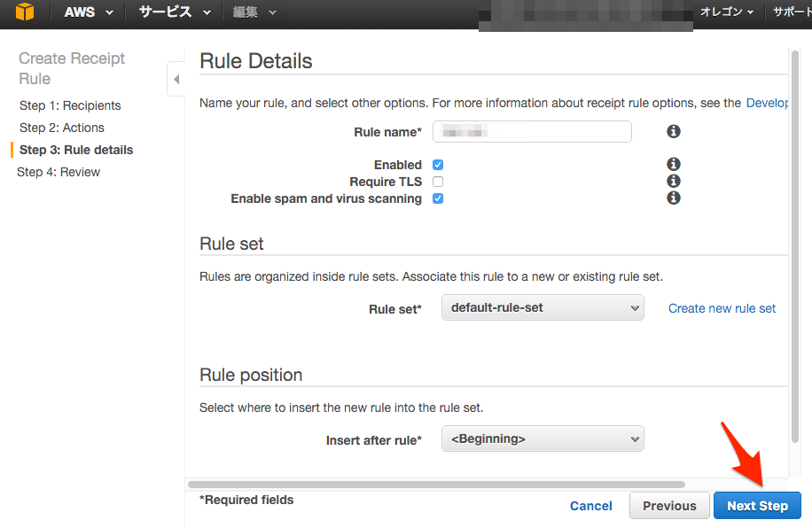Uncheck the Enabled checkbox

438,165
